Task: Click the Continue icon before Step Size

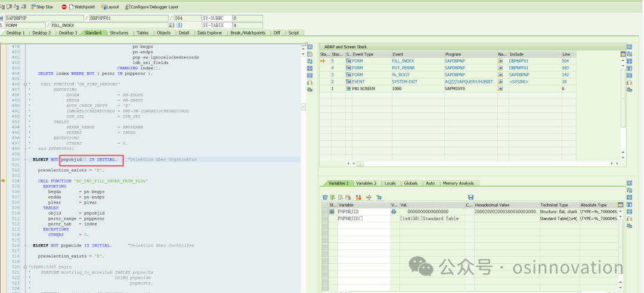Action: (23, 7)
